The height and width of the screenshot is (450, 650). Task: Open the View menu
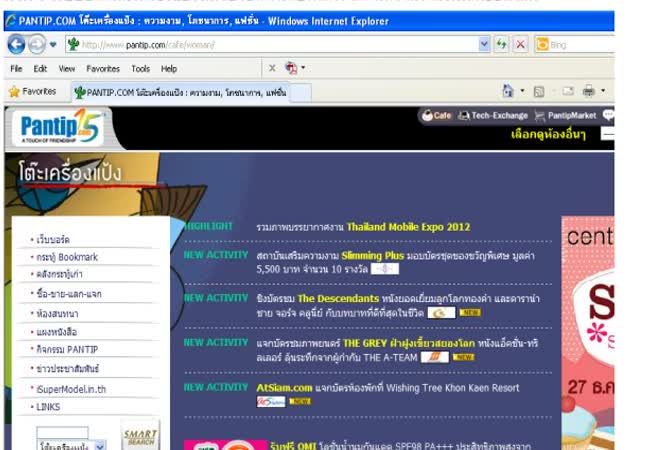(x=67, y=69)
